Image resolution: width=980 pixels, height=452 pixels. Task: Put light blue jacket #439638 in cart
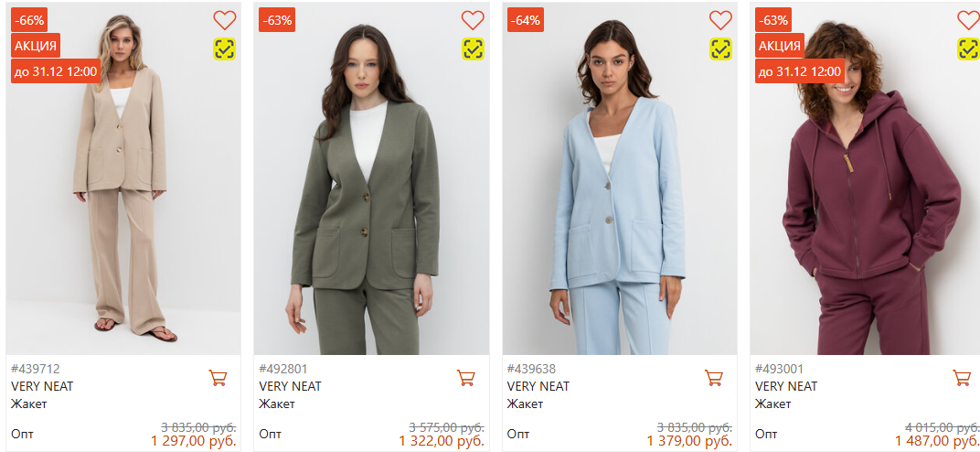click(x=714, y=377)
